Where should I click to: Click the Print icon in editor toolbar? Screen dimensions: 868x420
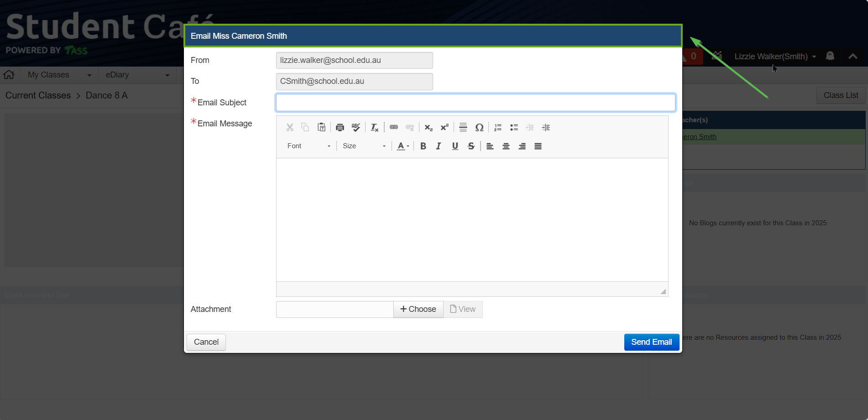(340, 128)
